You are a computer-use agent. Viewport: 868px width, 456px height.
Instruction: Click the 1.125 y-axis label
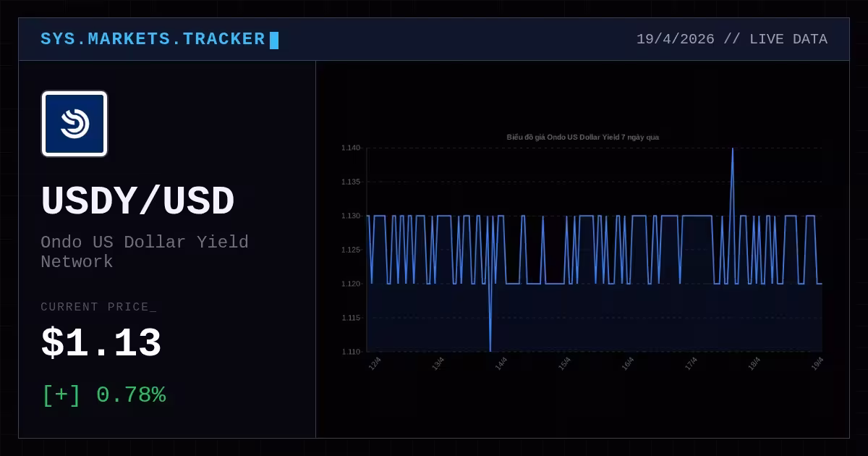pos(351,250)
